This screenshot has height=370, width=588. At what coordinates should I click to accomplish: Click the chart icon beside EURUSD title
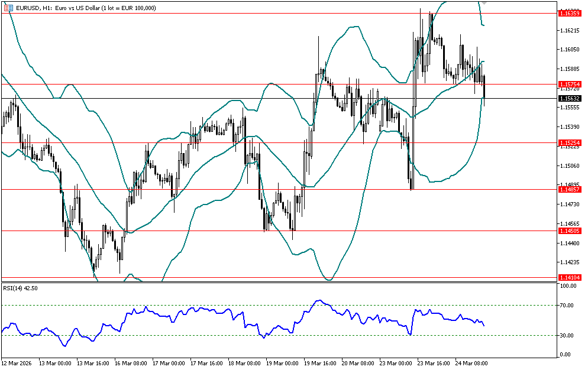tap(8, 8)
